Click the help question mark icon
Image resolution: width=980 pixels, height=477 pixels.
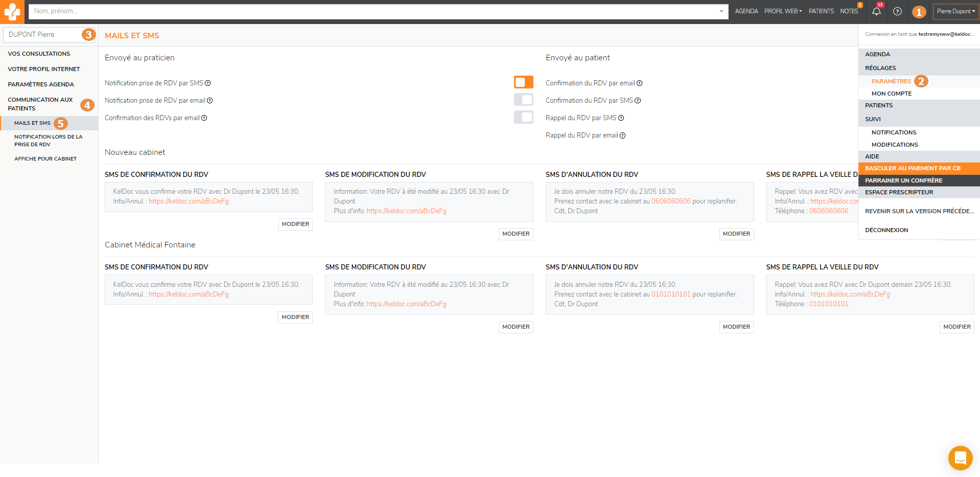tap(897, 11)
